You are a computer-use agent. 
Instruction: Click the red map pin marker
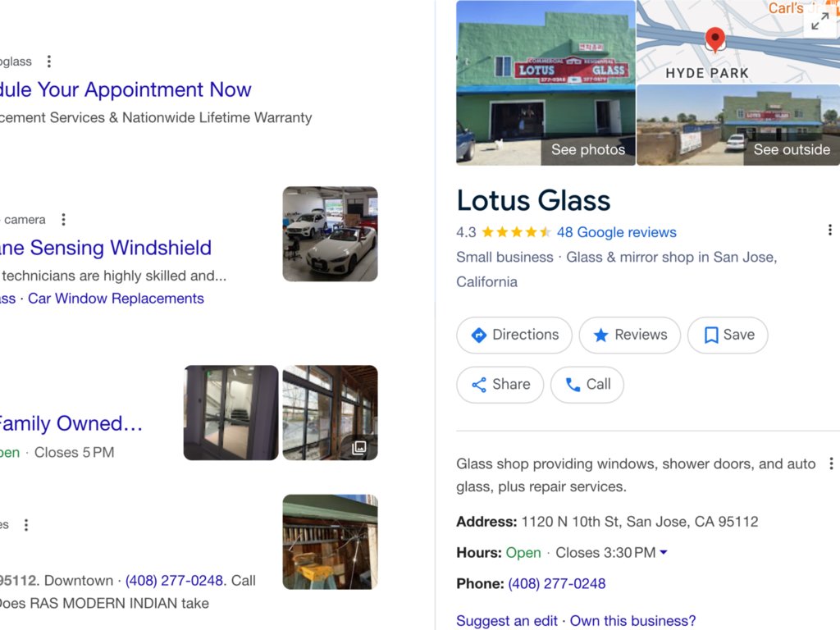coord(714,39)
